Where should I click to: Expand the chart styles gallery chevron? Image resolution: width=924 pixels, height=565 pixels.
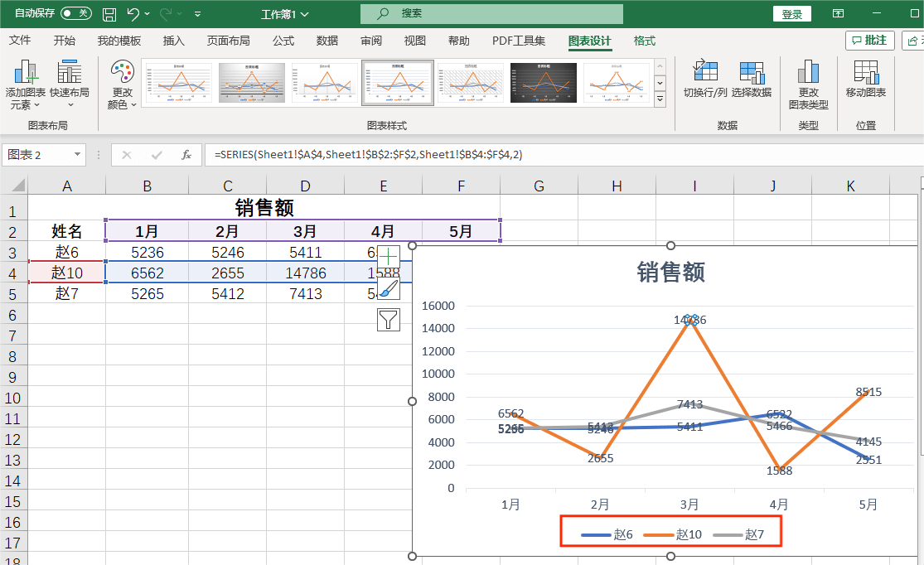(x=661, y=98)
